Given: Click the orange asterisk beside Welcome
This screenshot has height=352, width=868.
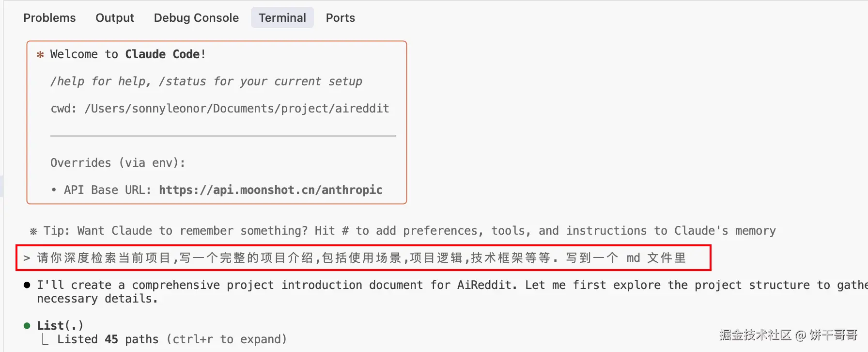Looking at the screenshot, I should 40,55.
